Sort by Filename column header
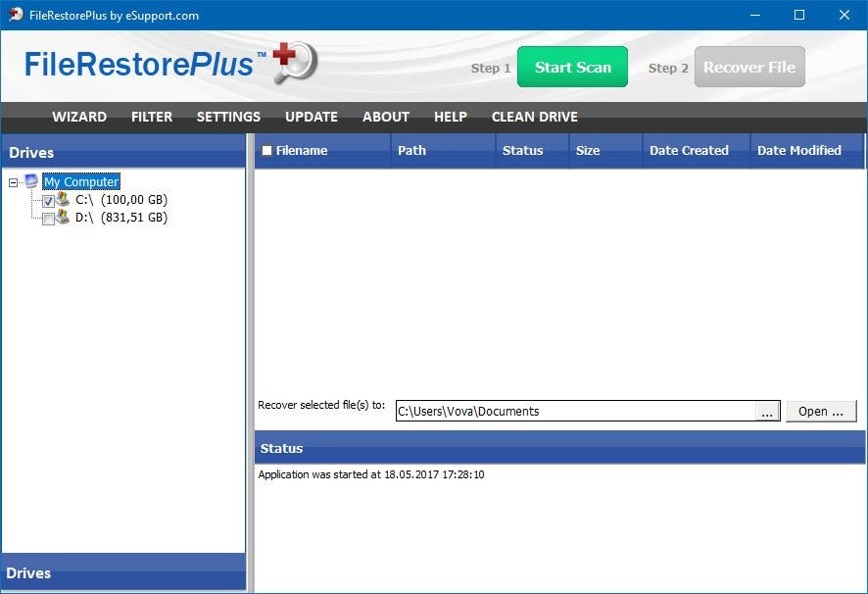The height and width of the screenshot is (594, 868). pyautogui.click(x=322, y=151)
